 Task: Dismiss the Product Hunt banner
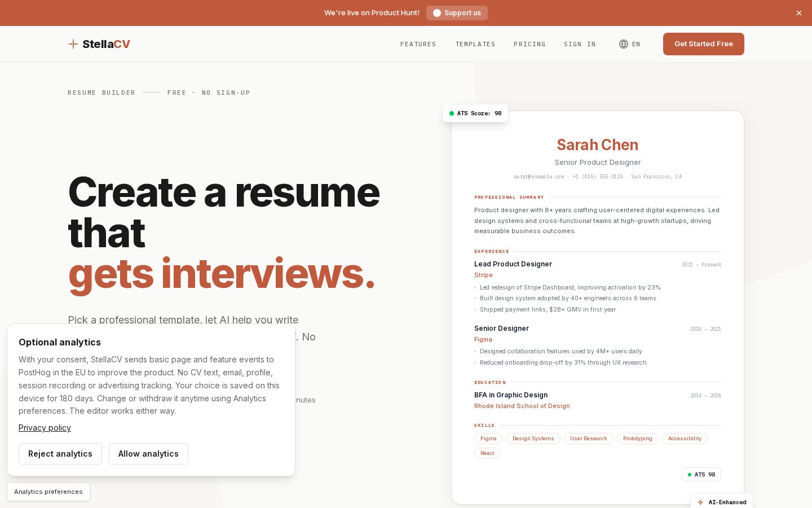point(799,13)
